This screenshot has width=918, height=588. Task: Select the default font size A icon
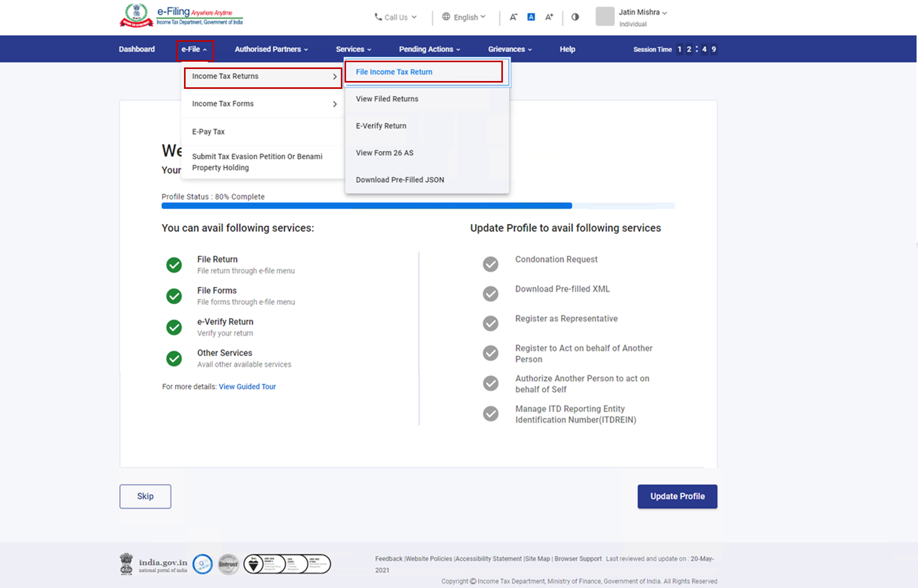click(x=531, y=17)
